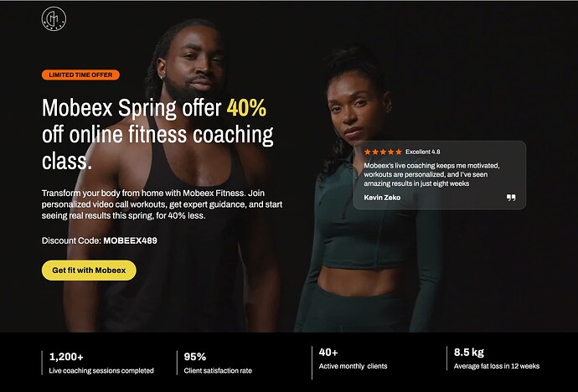Click the Get fit with Mobeex button

(x=89, y=271)
